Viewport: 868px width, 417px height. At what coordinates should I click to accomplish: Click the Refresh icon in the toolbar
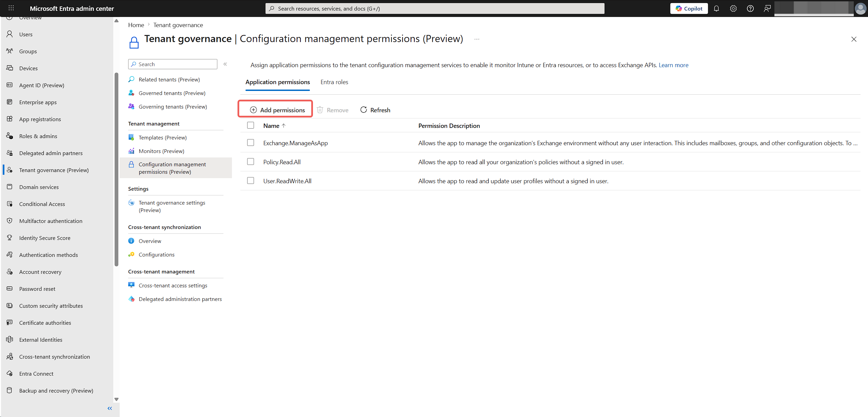363,110
